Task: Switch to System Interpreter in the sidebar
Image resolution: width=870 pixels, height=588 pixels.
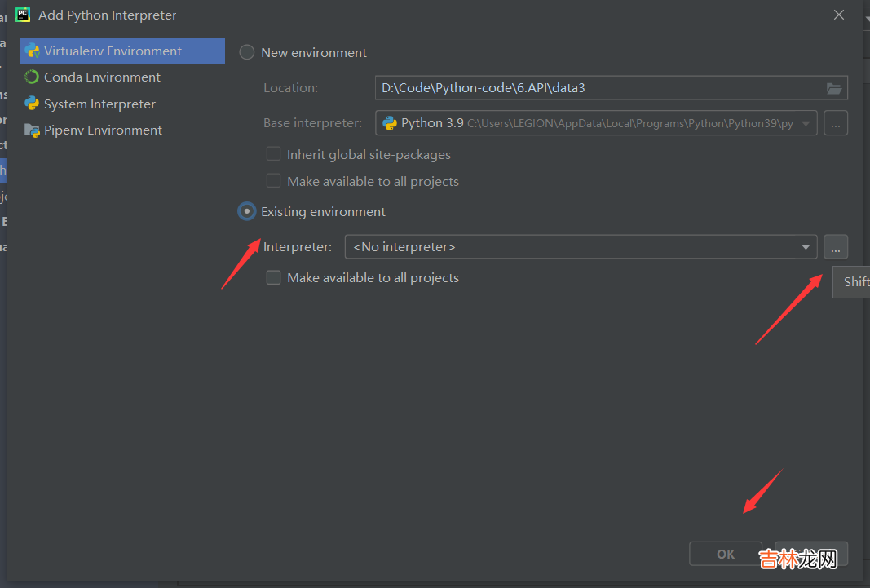Action: click(99, 104)
